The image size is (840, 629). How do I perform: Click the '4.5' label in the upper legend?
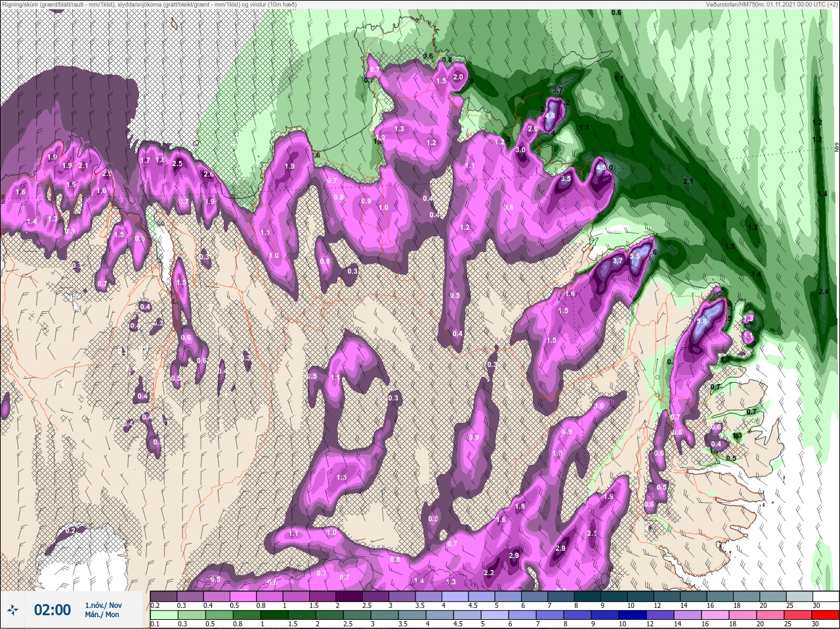(x=472, y=605)
